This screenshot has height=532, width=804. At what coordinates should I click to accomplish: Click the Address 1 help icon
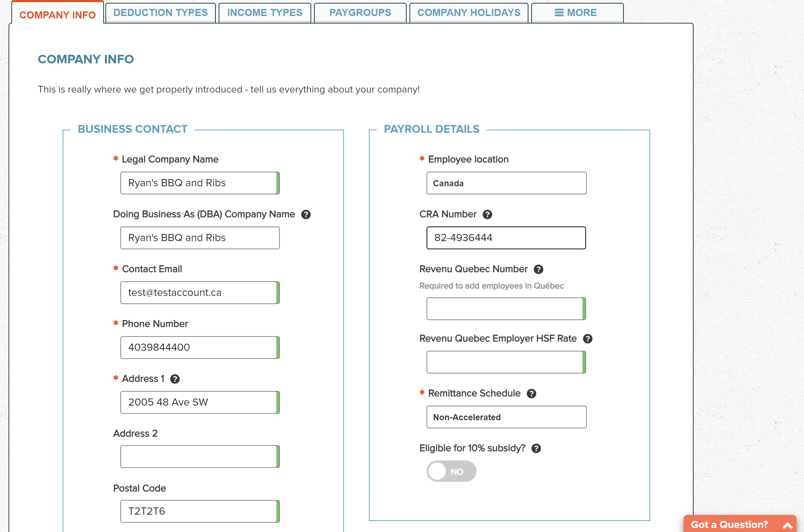coord(175,379)
